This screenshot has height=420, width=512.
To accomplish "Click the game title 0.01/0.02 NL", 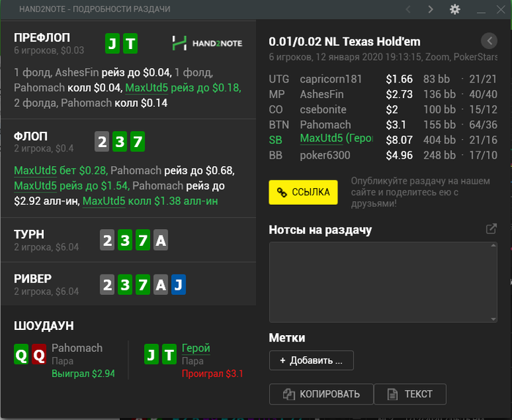I will point(345,42).
